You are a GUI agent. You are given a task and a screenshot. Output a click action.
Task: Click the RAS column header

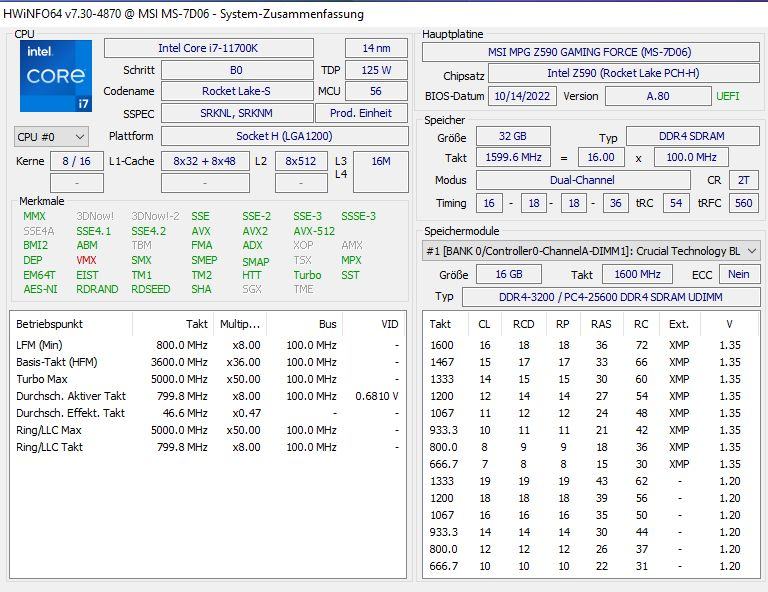(x=601, y=324)
